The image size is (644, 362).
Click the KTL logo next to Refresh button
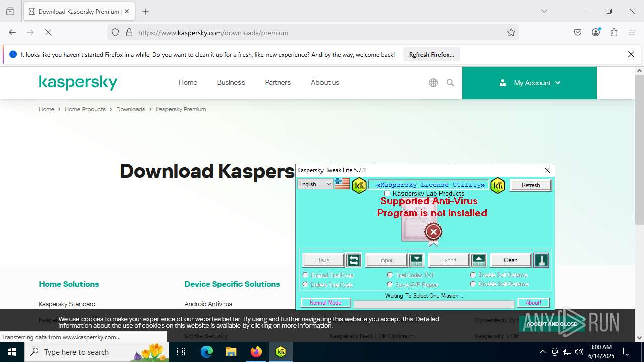coord(497,186)
